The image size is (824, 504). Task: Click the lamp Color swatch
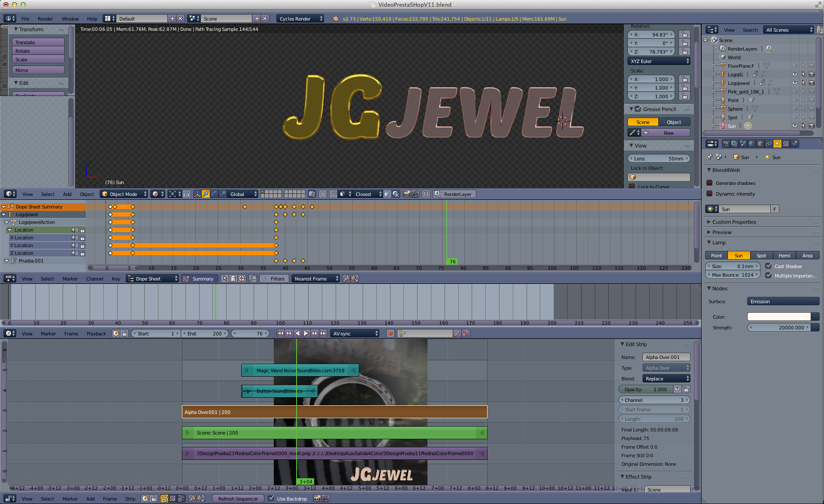click(x=779, y=317)
